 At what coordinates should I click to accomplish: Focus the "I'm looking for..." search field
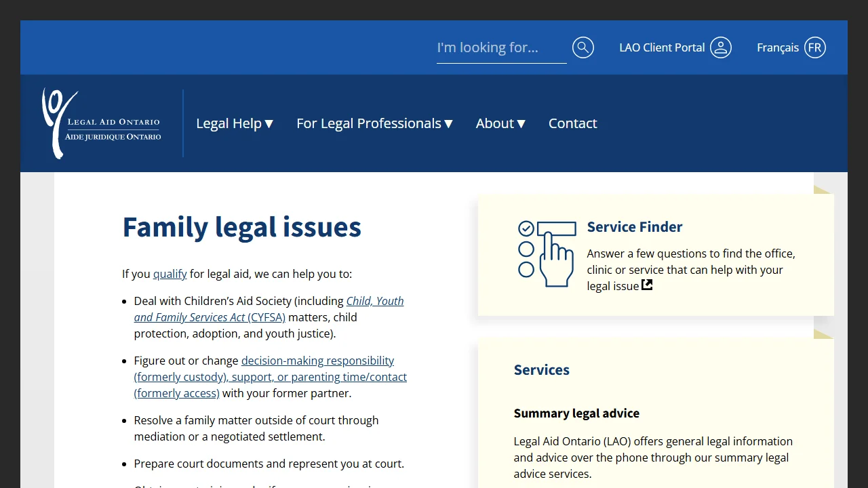pyautogui.click(x=502, y=47)
